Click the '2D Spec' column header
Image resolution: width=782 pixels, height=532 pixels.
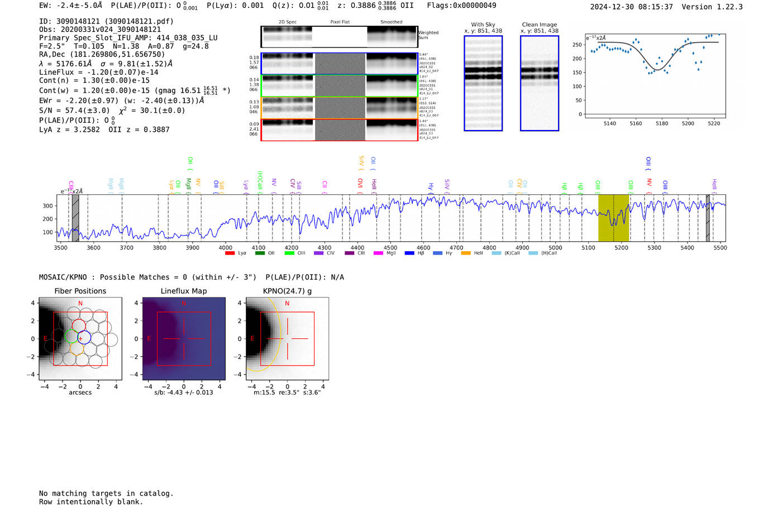click(287, 22)
